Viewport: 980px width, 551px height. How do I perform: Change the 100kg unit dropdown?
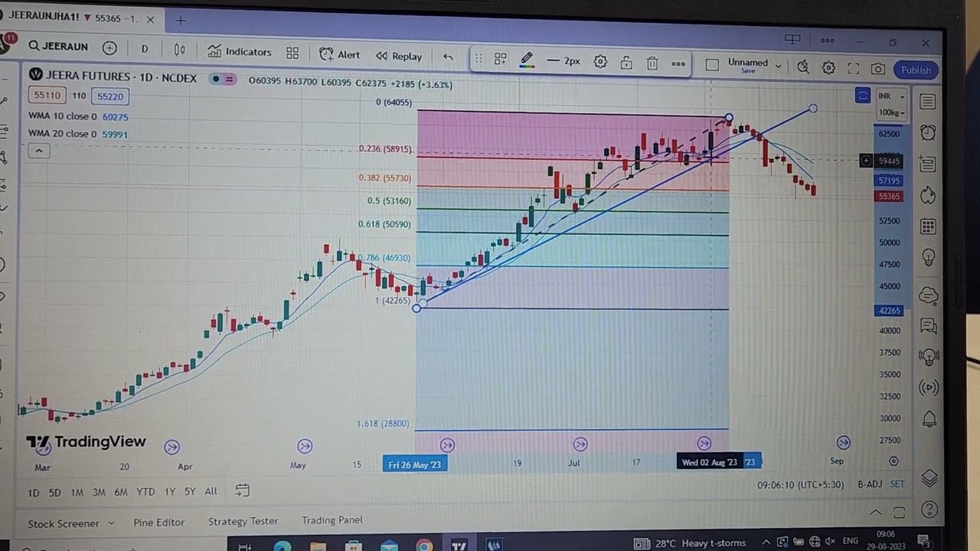click(x=890, y=113)
